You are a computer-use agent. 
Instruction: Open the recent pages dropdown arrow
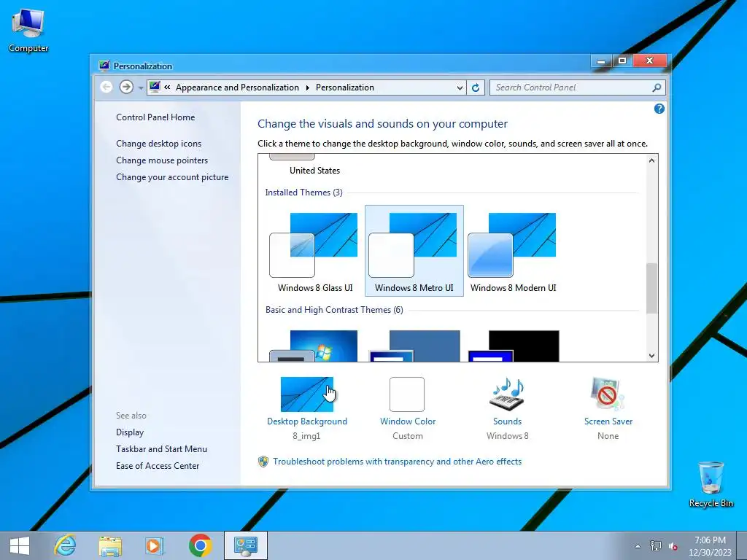coord(141,88)
